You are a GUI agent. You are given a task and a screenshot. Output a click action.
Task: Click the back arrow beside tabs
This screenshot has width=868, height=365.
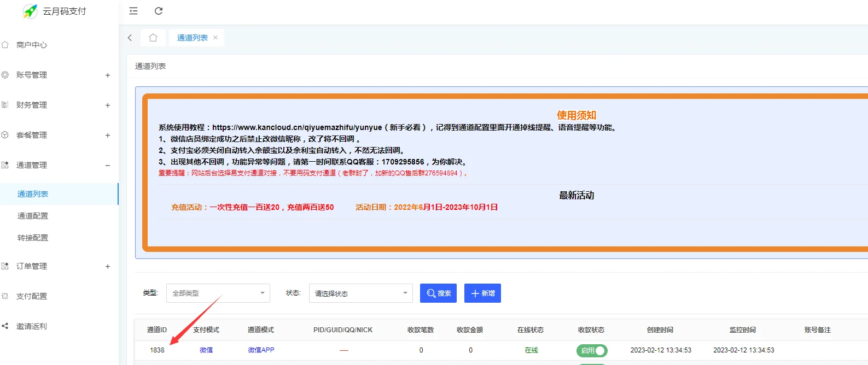click(130, 38)
